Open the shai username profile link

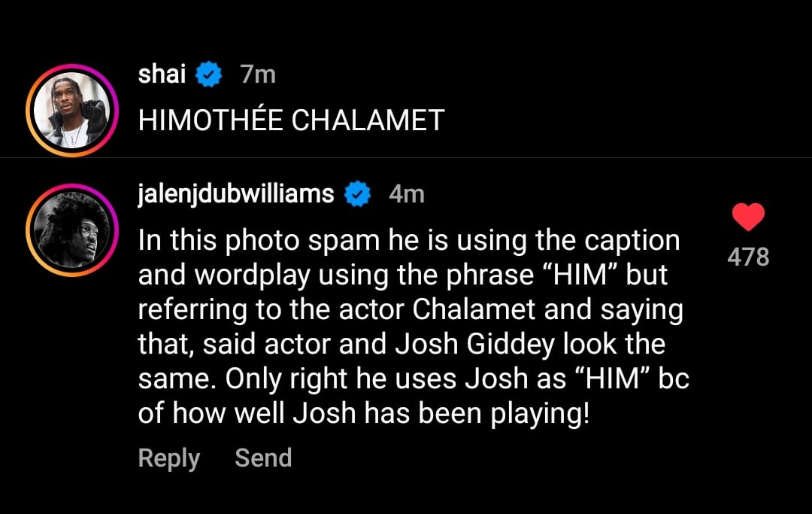(162, 75)
